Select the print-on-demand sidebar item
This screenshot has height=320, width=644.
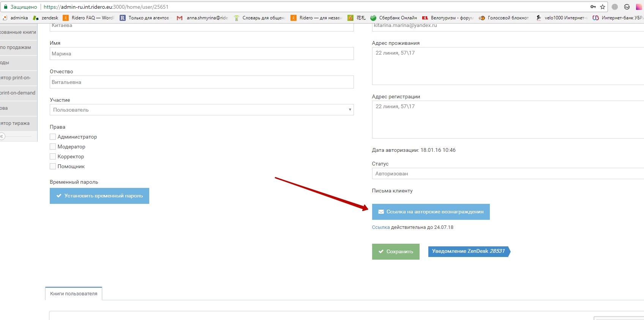click(18, 93)
